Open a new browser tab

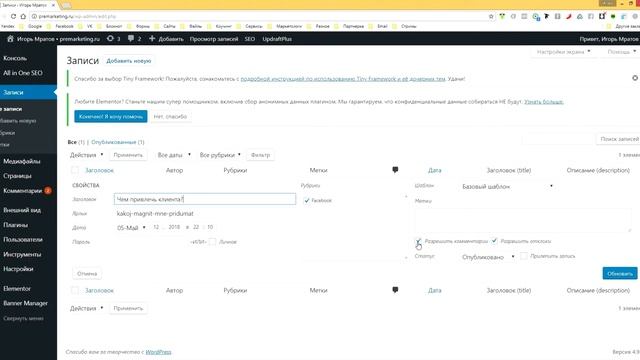tap(66, 5)
